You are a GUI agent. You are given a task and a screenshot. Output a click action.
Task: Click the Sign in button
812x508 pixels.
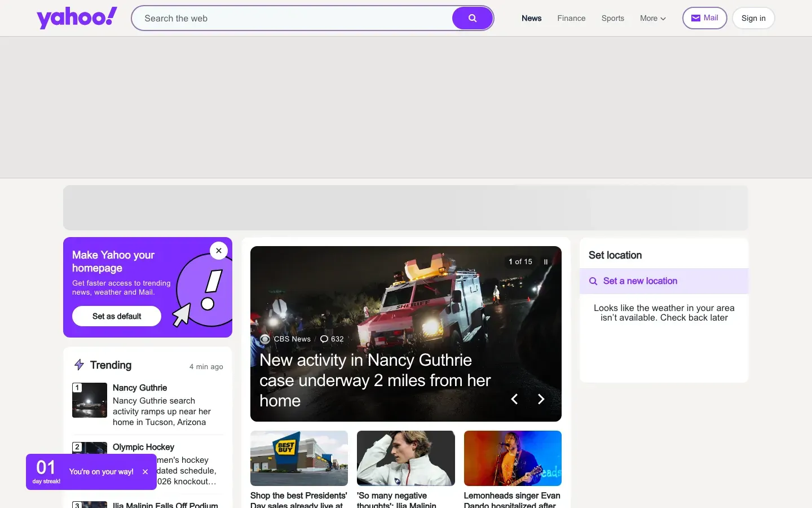click(x=753, y=17)
